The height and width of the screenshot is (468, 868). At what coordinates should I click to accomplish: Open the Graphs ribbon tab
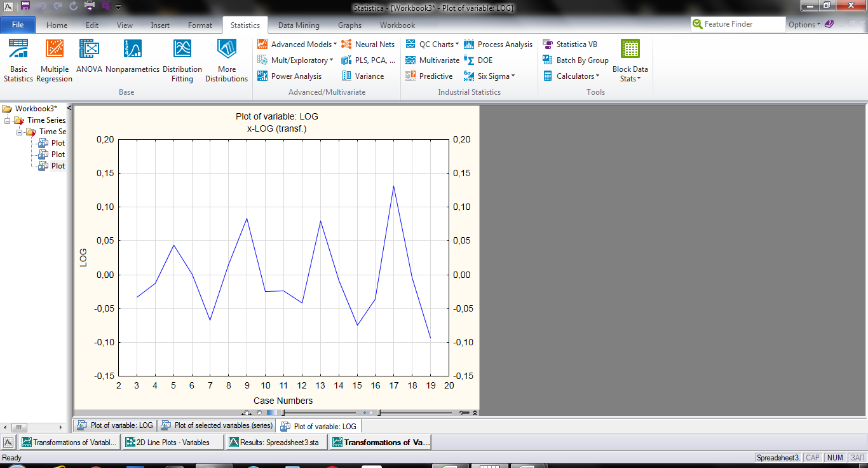click(349, 25)
